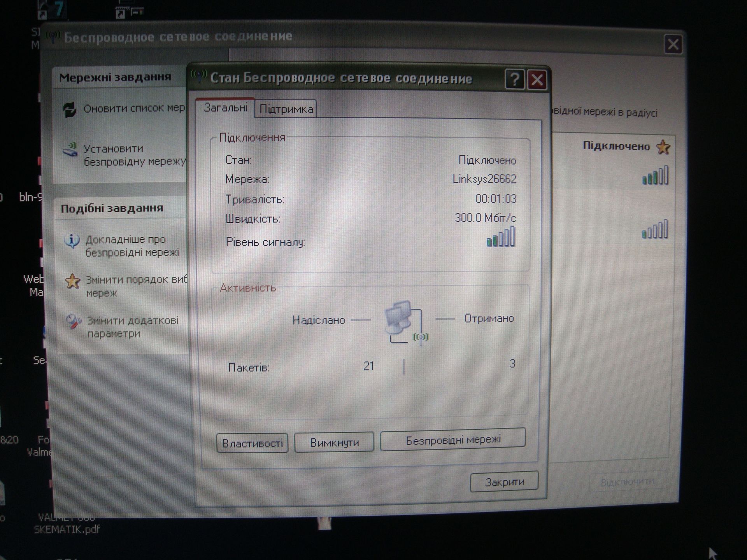747x560 pixels.
Task: Open Докладніше про безпровідні мережі link
Action: (132, 246)
